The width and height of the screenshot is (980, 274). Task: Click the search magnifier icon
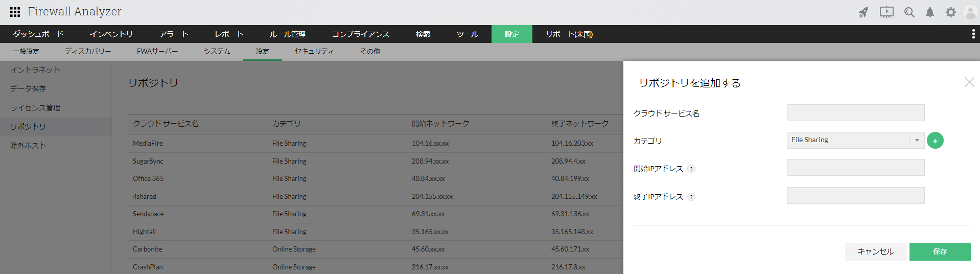(x=909, y=12)
